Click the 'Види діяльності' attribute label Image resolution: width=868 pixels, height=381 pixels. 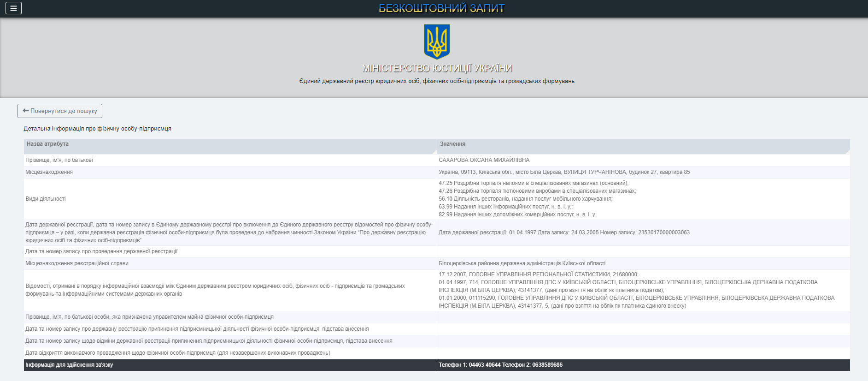coord(46,199)
